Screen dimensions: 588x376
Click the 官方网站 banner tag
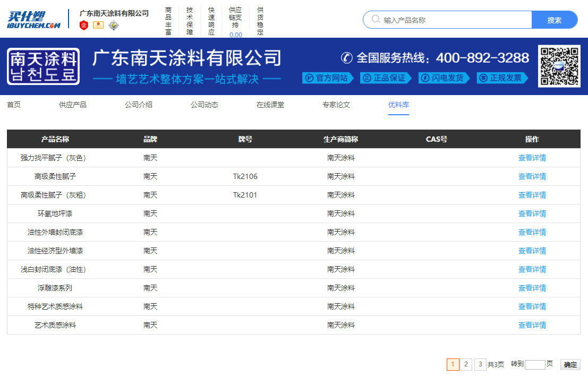pyautogui.click(x=328, y=78)
